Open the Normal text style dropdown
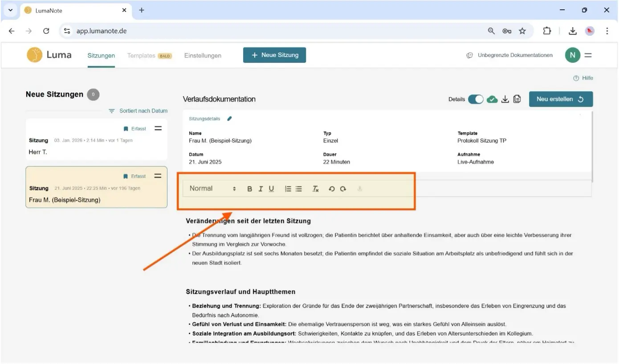619x364 pixels. [212, 189]
